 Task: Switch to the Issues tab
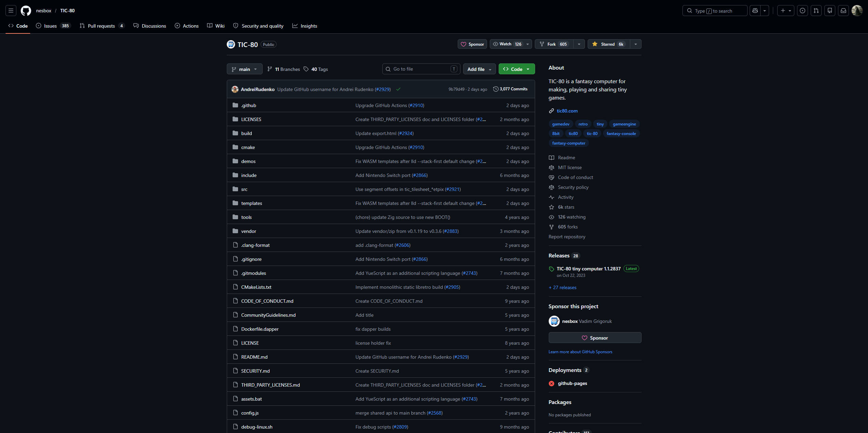pyautogui.click(x=53, y=26)
